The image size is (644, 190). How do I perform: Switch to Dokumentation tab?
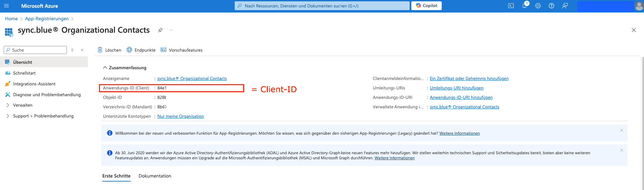click(x=155, y=176)
